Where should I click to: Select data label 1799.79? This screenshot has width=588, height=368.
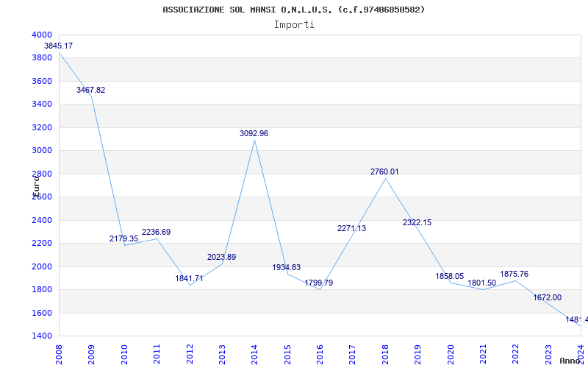(319, 283)
